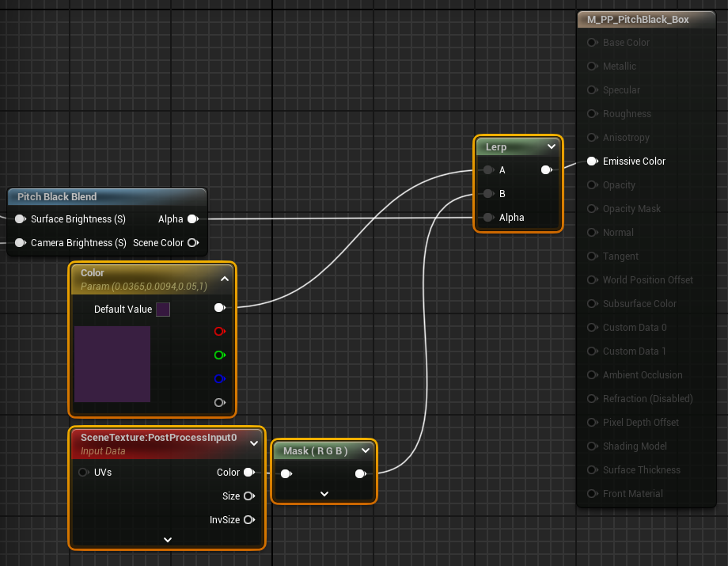Click the Subsurface Color pin
This screenshot has width=728, height=566.
[x=592, y=304]
